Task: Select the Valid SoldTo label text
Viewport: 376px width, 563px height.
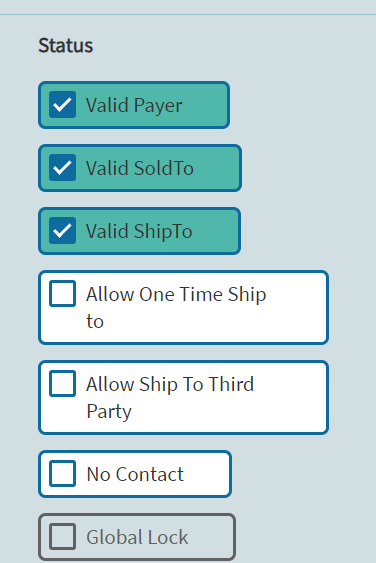Action: (140, 168)
